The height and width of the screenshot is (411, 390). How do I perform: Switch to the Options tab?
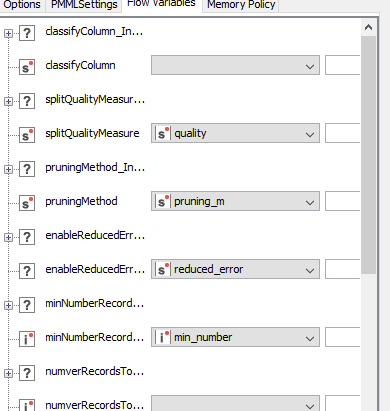[x=22, y=5]
